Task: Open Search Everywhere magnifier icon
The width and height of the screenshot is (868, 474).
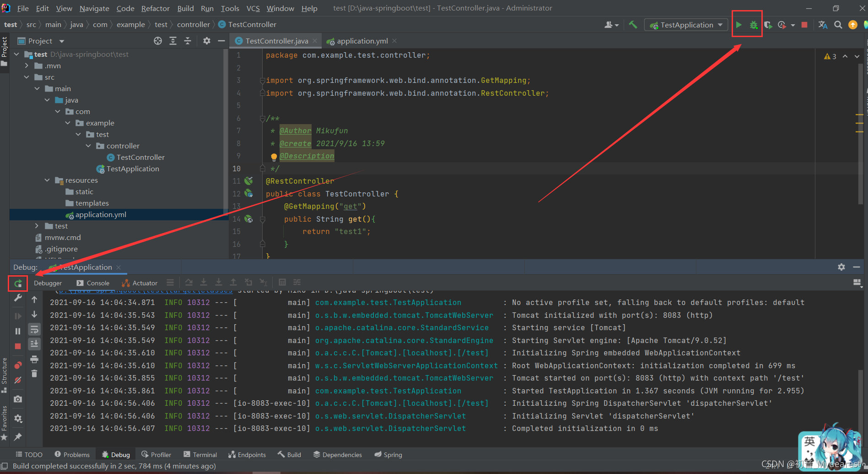Action: pos(838,25)
